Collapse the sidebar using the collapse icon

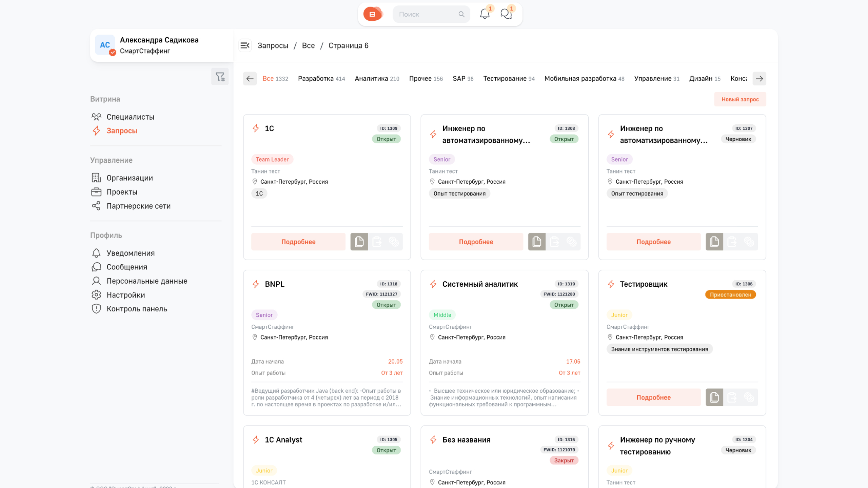[245, 45]
